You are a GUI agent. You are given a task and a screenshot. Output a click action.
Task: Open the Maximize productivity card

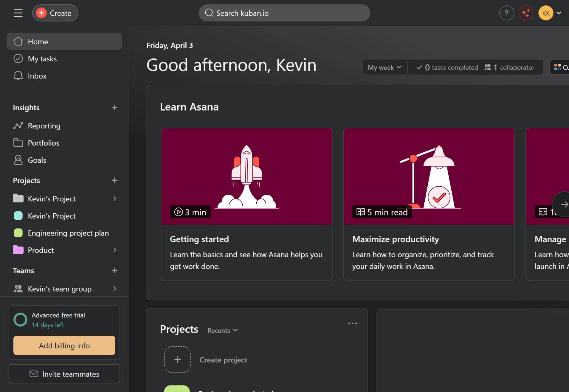[429, 204]
